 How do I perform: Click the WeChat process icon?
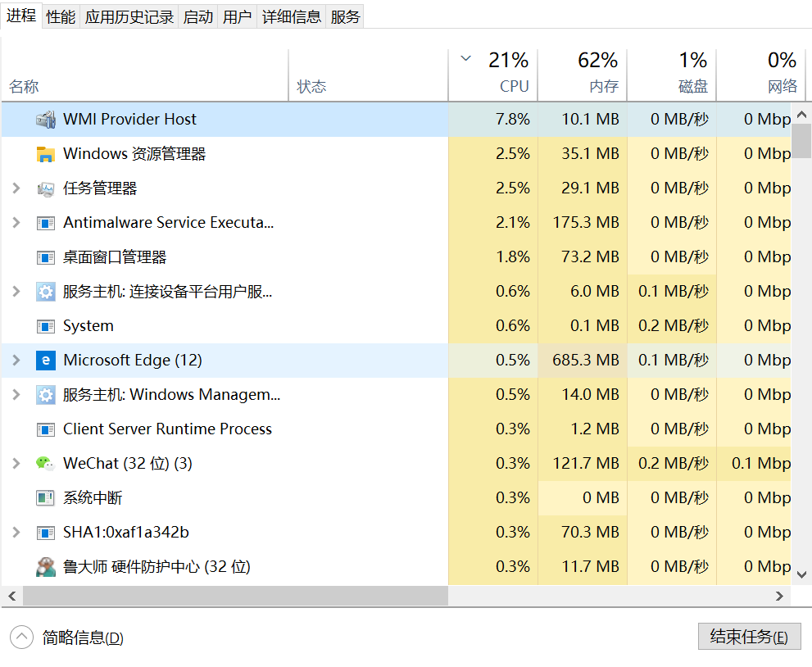tap(45, 464)
